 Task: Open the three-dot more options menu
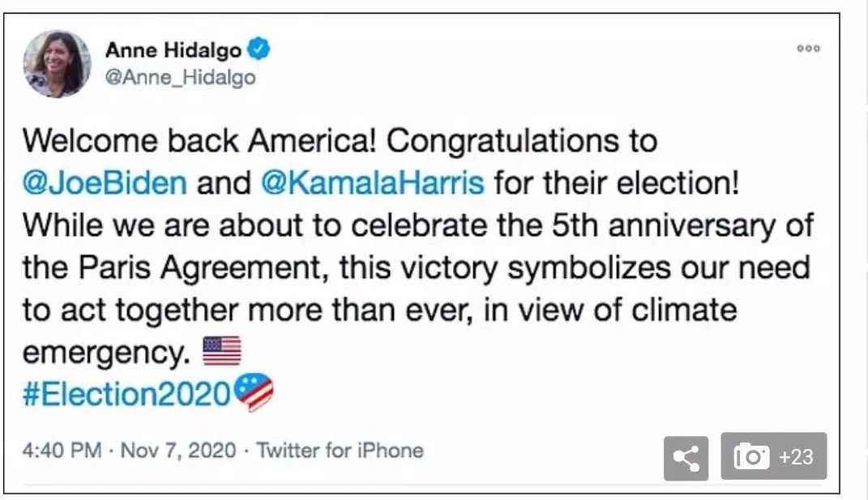click(x=808, y=49)
